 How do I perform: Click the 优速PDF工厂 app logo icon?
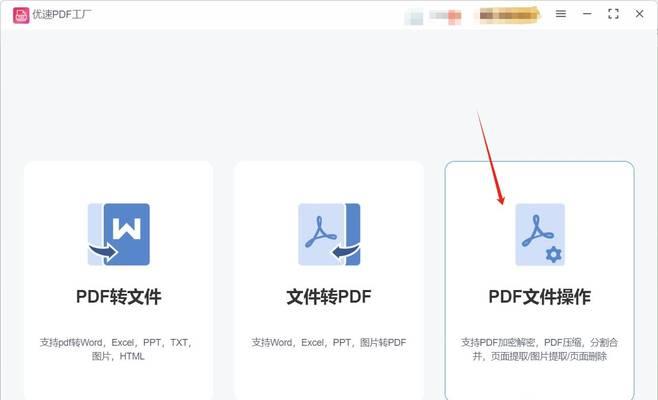(x=21, y=16)
